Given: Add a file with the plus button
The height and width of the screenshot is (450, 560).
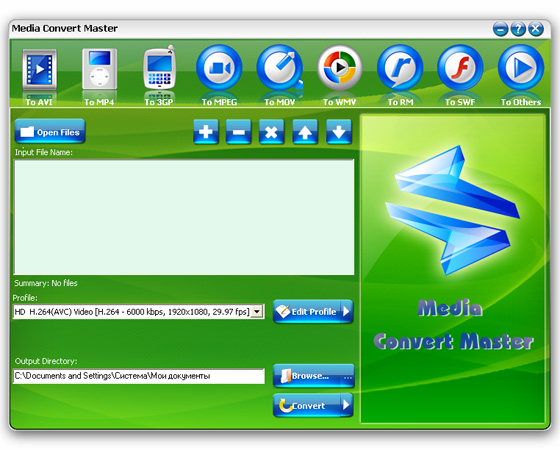Looking at the screenshot, I should point(206,132).
